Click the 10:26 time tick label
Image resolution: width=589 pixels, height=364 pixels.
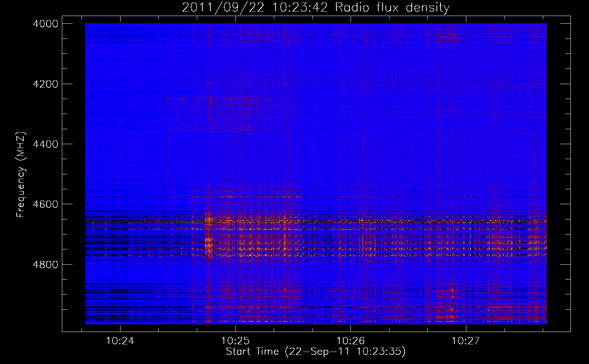click(x=351, y=341)
